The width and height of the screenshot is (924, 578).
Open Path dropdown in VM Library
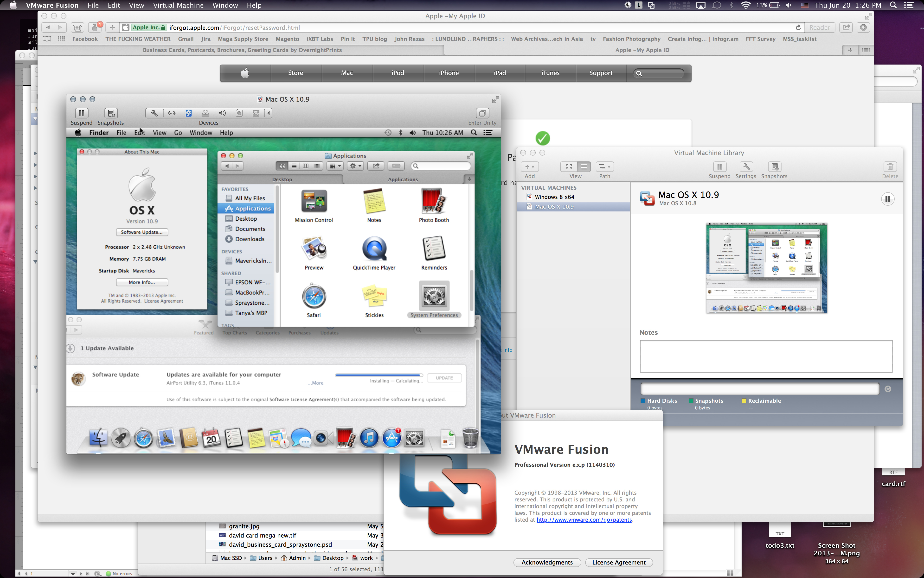pos(605,167)
